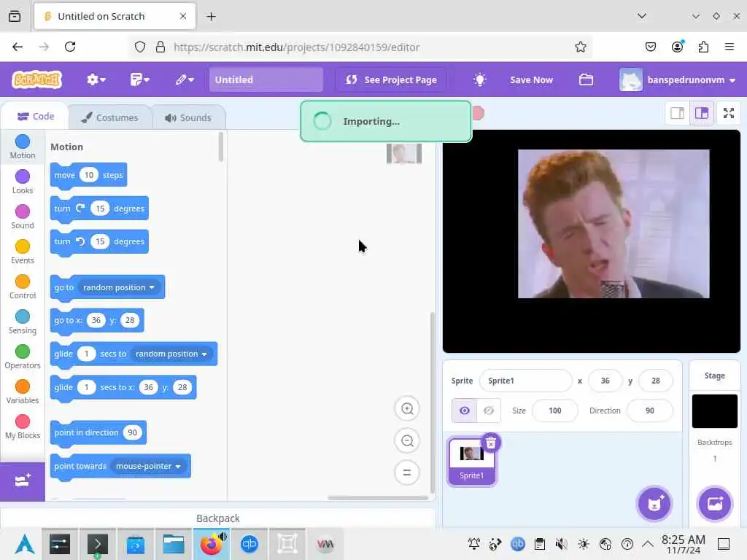Click the workspace horizontal scrollbar
The height and width of the screenshot is (560, 747).
(x=378, y=498)
